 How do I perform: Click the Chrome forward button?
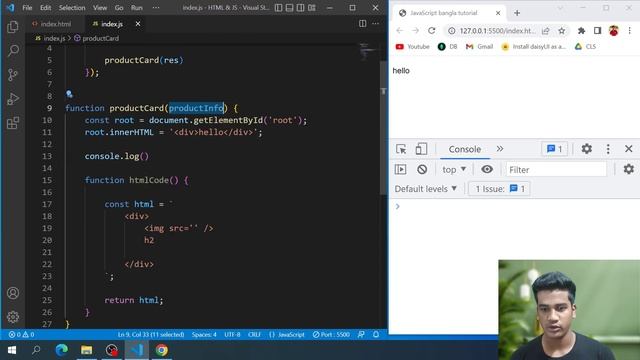pyautogui.click(x=416, y=31)
